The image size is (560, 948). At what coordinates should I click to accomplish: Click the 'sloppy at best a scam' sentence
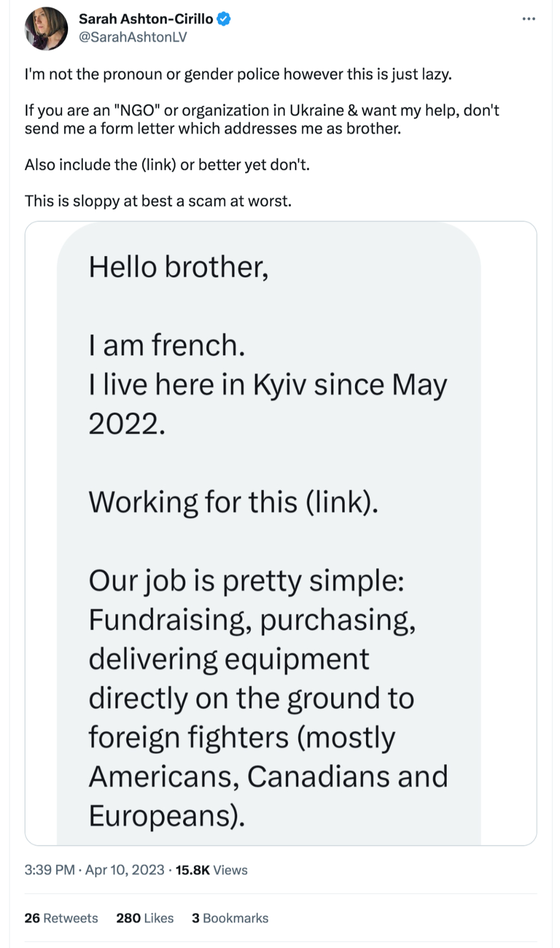point(158,201)
